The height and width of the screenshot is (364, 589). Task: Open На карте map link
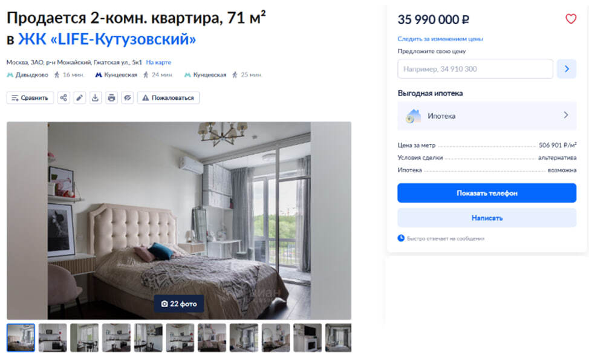coord(158,62)
